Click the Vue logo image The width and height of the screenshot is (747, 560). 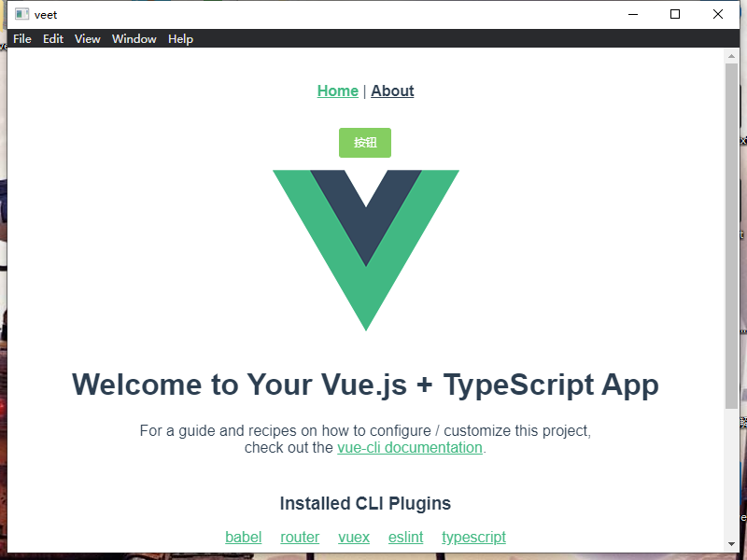coord(366,250)
